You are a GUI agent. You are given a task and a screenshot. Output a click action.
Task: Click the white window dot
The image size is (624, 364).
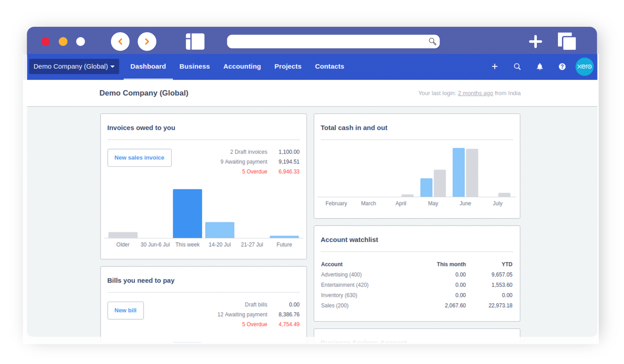point(80,42)
